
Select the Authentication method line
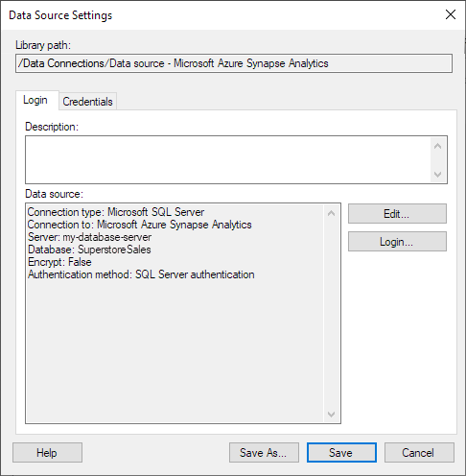click(x=141, y=274)
